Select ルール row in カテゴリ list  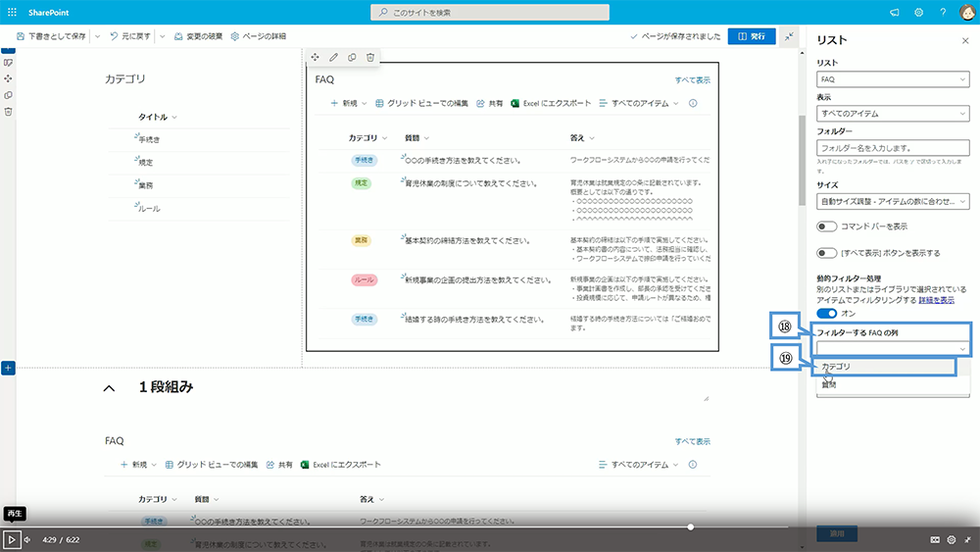point(199,209)
